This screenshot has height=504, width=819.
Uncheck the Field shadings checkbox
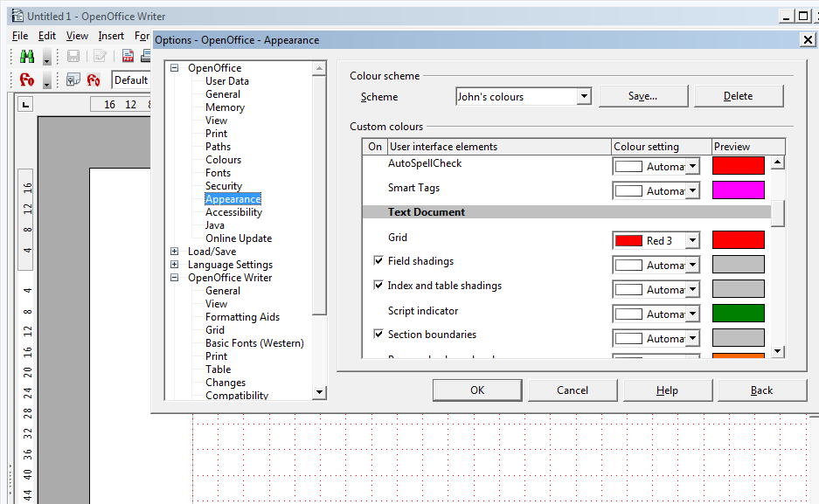378,261
